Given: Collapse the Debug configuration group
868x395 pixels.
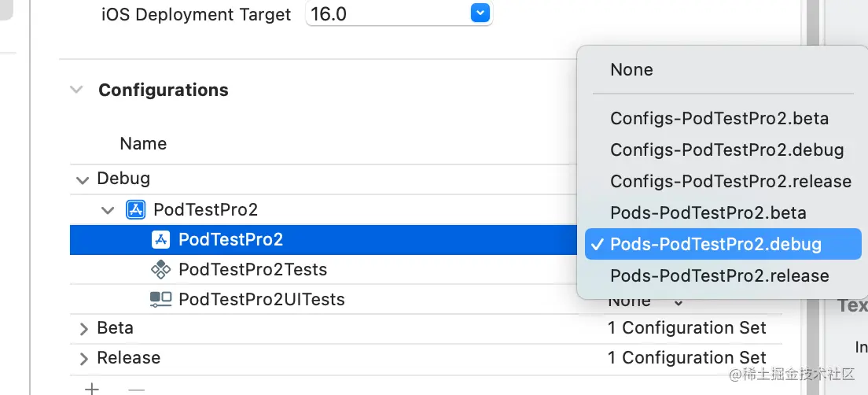Looking at the screenshot, I should 83,180.
